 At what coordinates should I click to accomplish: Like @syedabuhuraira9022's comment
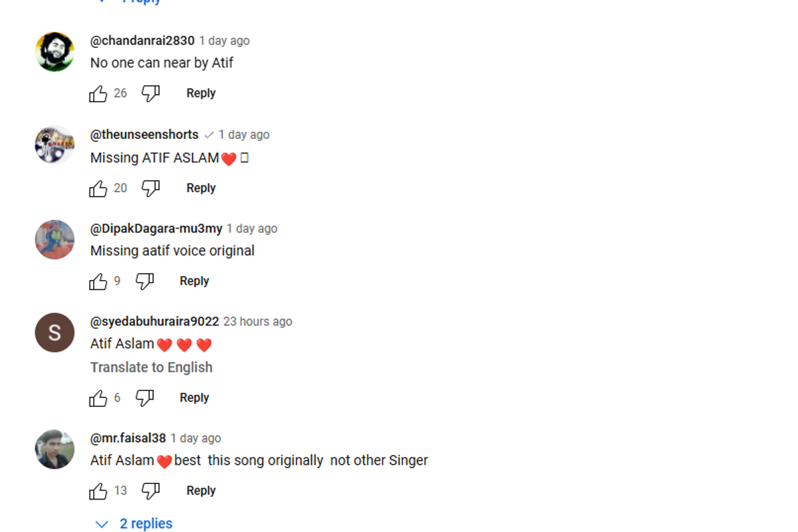pos(98,398)
